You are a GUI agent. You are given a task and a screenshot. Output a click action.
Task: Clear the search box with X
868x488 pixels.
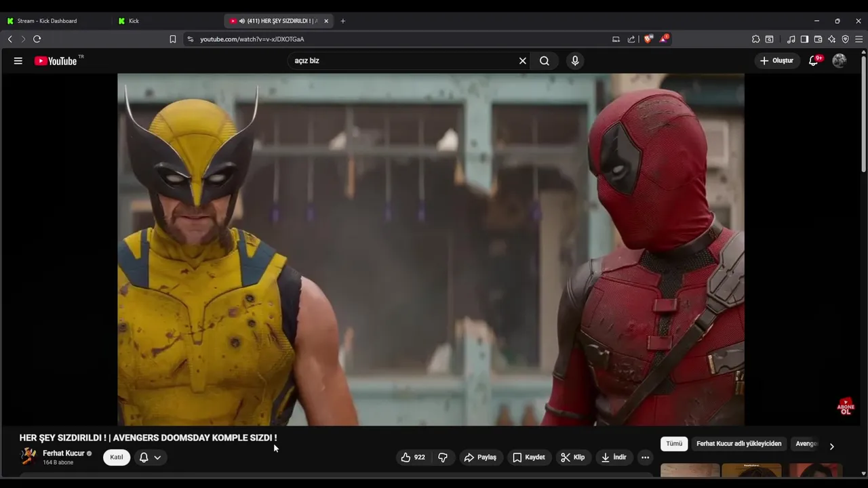(523, 61)
